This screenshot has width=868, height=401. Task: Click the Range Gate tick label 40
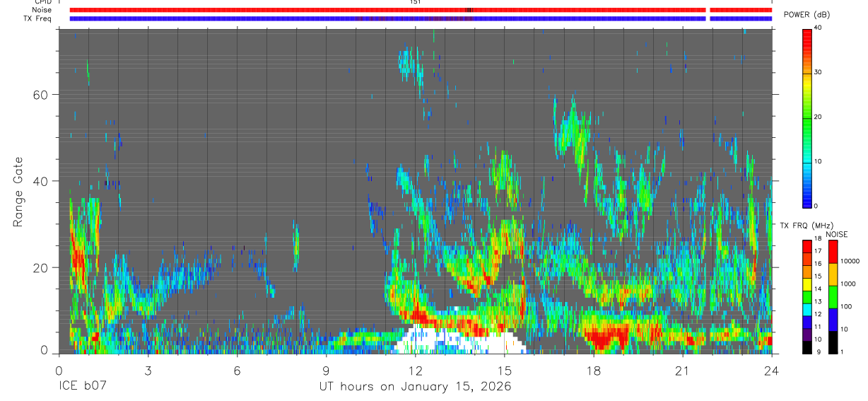tap(40, 181)
